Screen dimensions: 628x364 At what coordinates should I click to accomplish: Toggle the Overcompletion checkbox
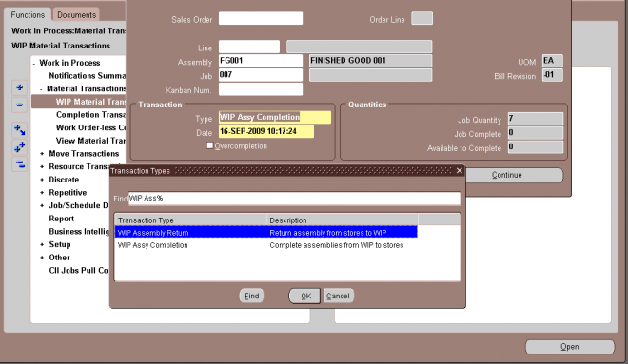210,145
